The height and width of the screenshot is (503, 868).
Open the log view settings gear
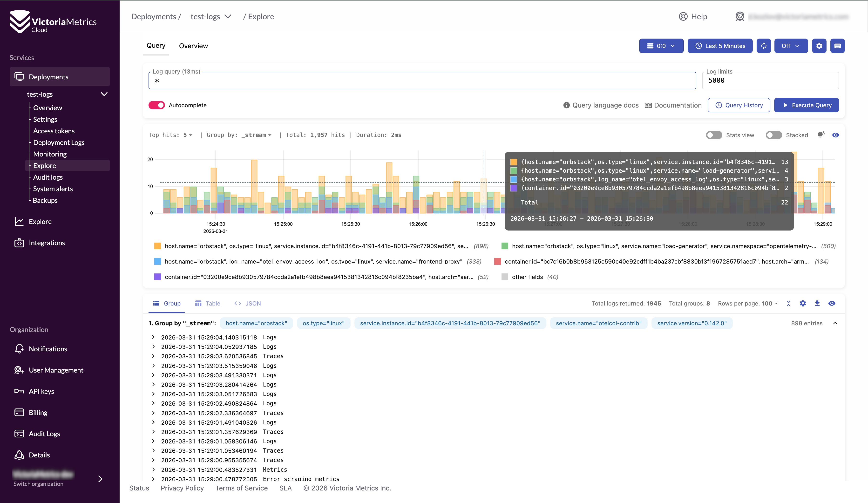coord(803,303)
